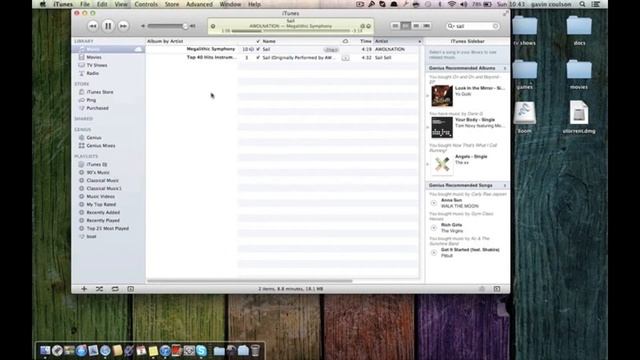
Task: Open the File menu
Action: (x=85, y=4)
